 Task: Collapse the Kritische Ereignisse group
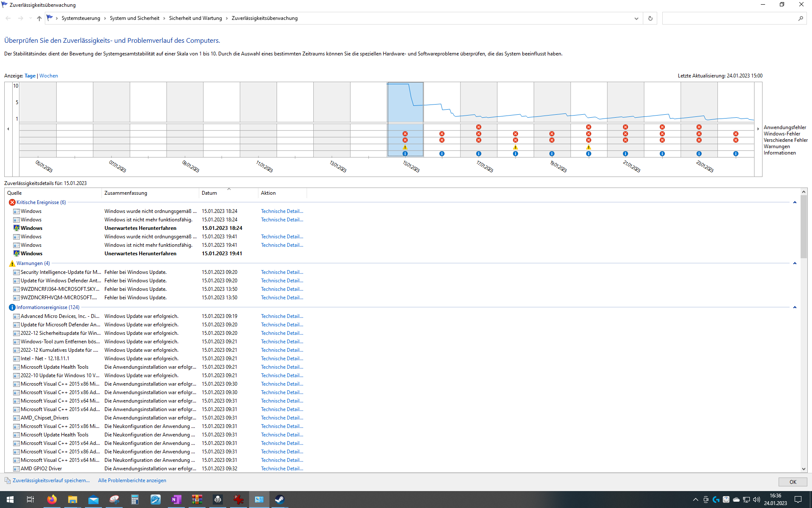click(x=795, y=202)
